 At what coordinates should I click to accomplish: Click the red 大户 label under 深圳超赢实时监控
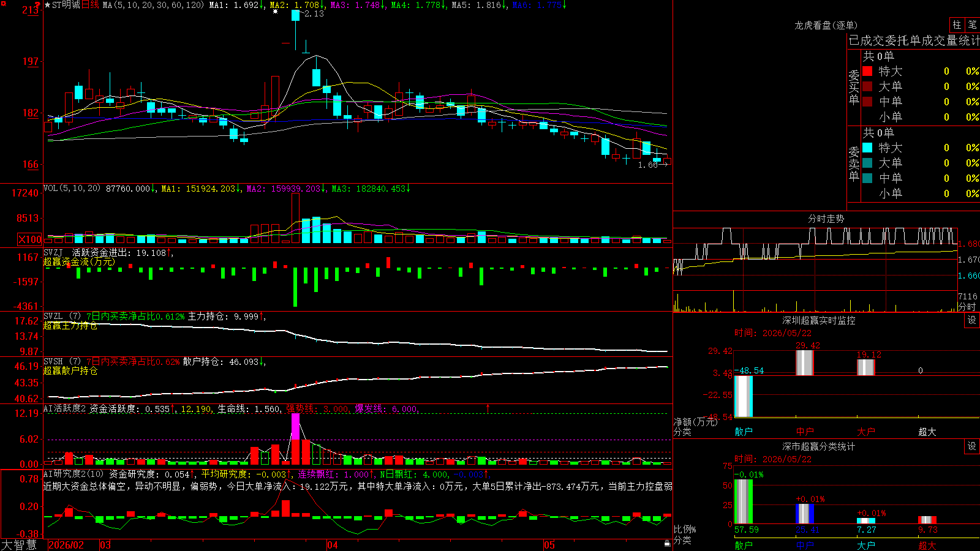[866, 432]
